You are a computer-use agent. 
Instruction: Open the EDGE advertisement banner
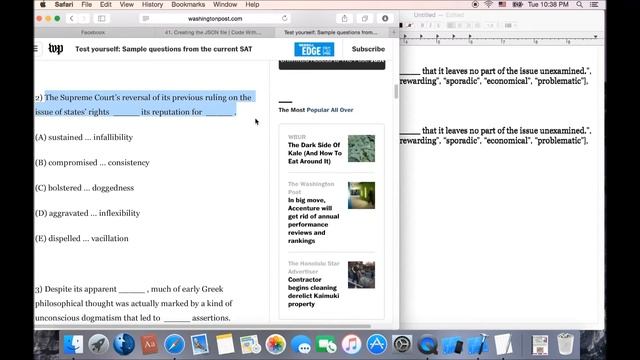[x=314, y=49]
